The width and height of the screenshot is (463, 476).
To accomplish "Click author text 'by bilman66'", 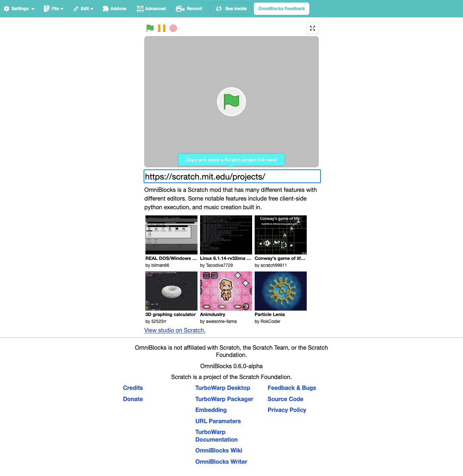I will tap(157, 265).
